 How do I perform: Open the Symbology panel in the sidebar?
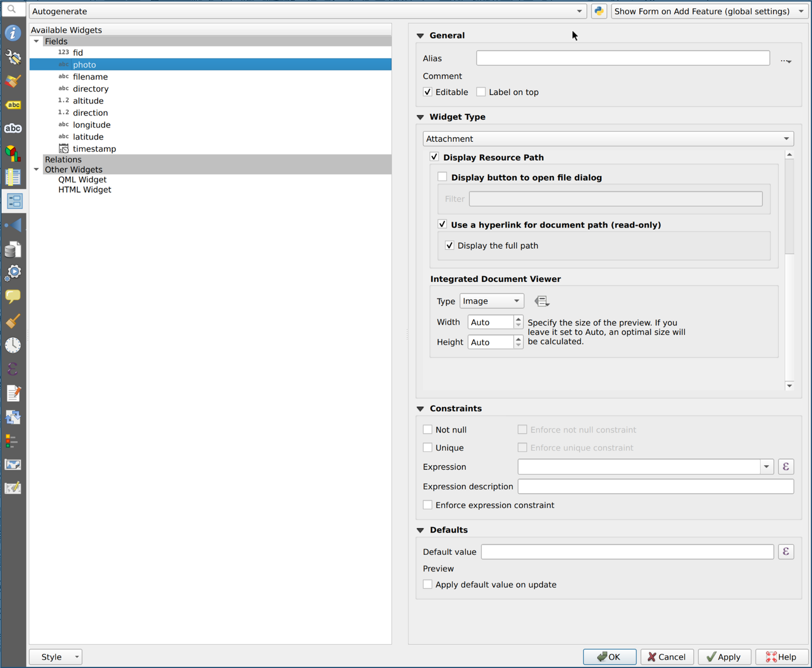point(13,81)
